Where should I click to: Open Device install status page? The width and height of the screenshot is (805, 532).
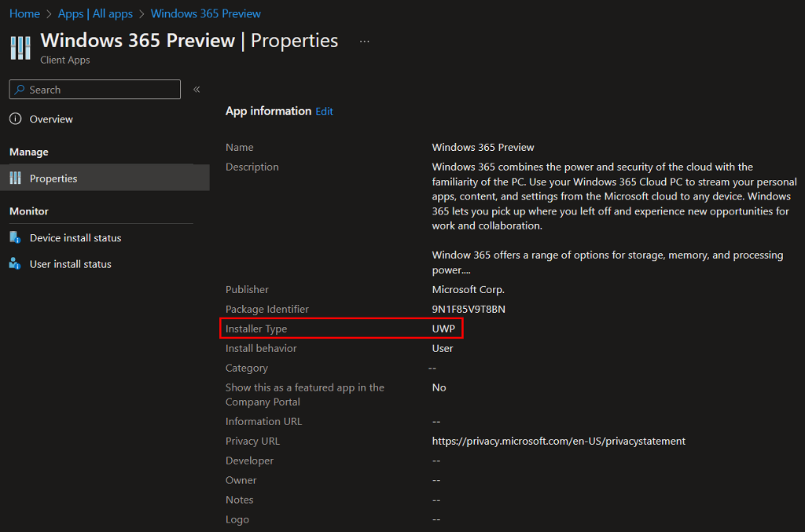coord(75,237)
